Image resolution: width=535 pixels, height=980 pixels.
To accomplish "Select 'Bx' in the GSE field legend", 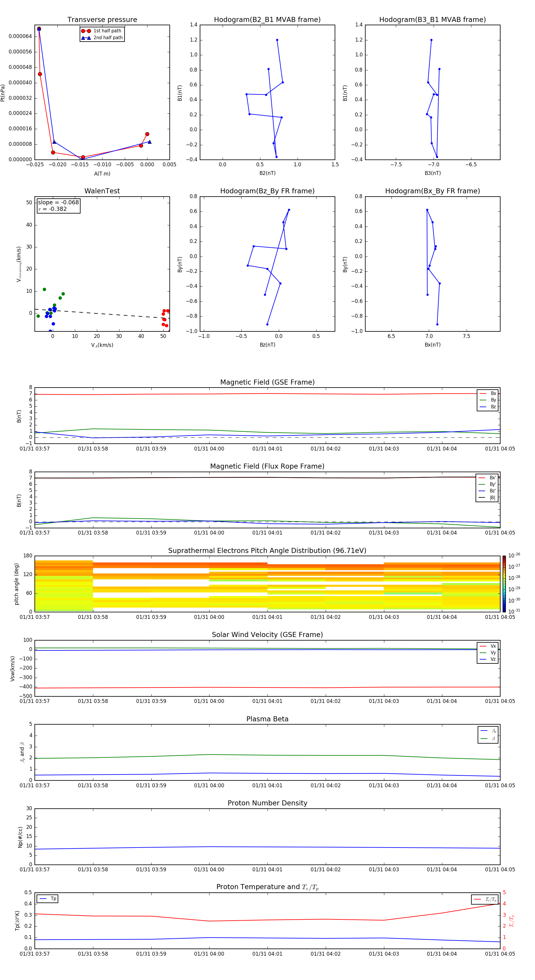I will (488, 393).
